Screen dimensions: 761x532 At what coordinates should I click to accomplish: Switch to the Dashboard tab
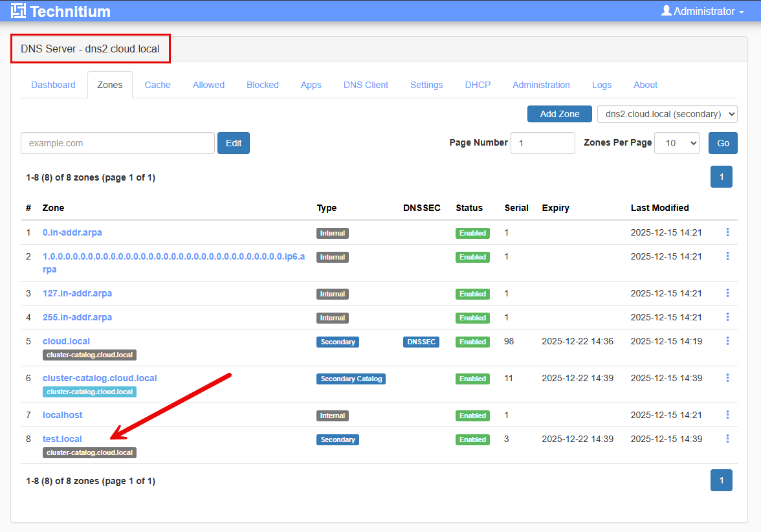click(x=53, y=85)
